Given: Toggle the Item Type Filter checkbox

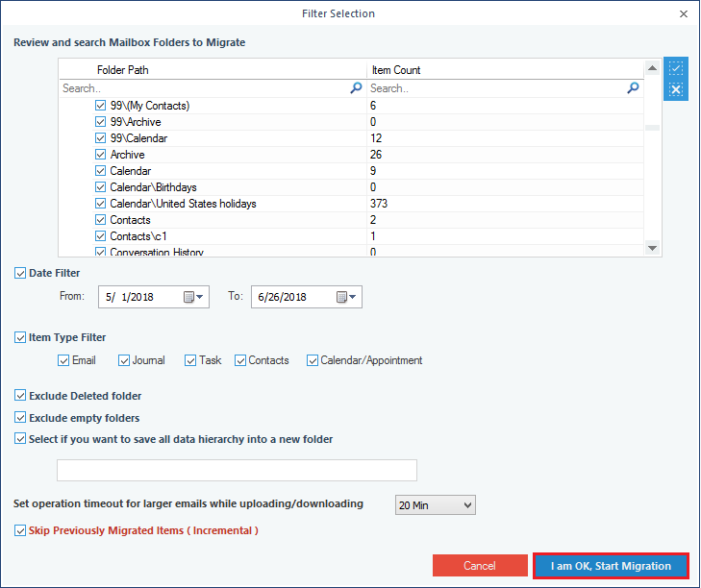Looking at the screenshot, I should click(20, 337).
